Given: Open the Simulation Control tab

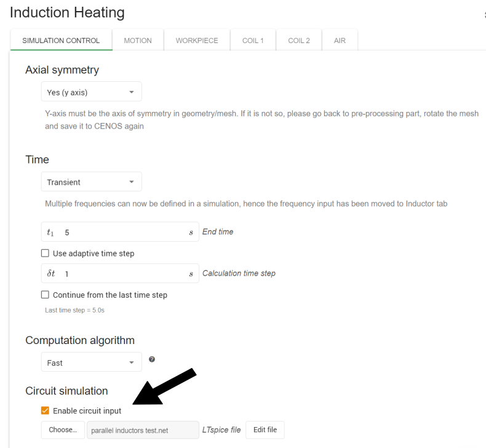Looking at the screenshot, I should coord(61,41).
